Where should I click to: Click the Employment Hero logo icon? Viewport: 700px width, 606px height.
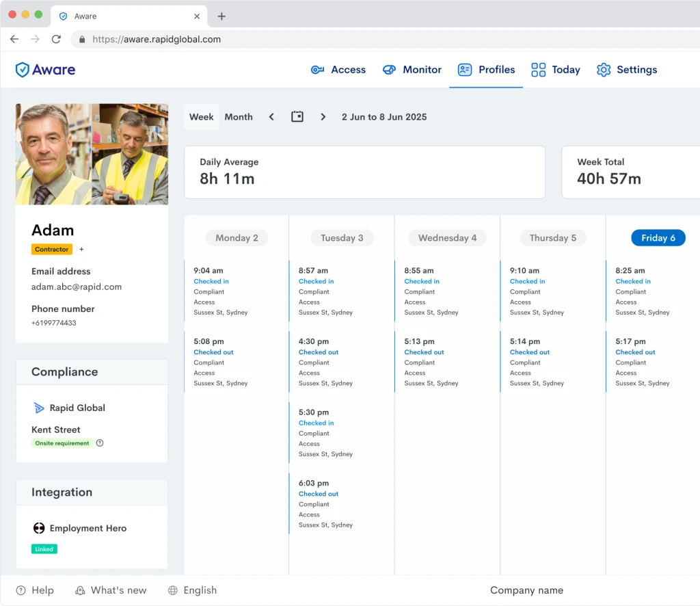[x=39, y=528]
